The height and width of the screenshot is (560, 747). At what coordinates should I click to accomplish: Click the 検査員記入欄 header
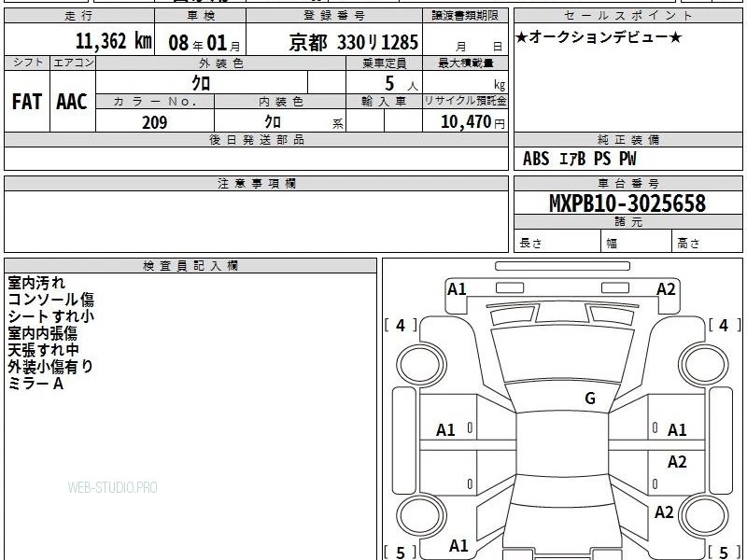(x=190, y=266)
